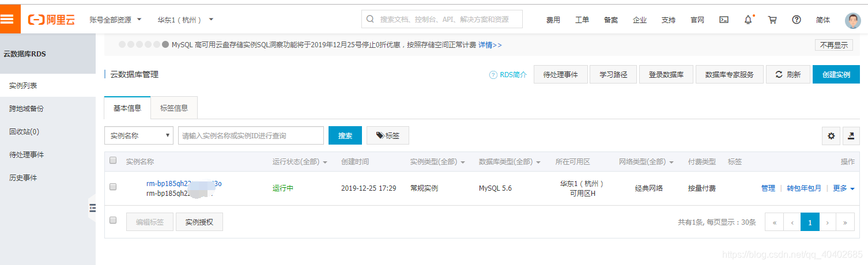Open the 企业 top menu

(x=640, y=20)
